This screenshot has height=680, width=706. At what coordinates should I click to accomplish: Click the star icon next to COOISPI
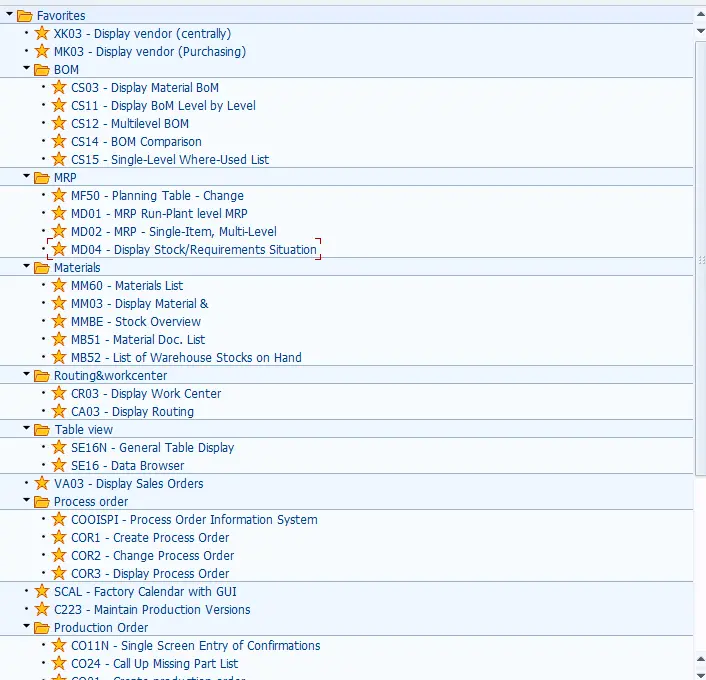point(59,519)
